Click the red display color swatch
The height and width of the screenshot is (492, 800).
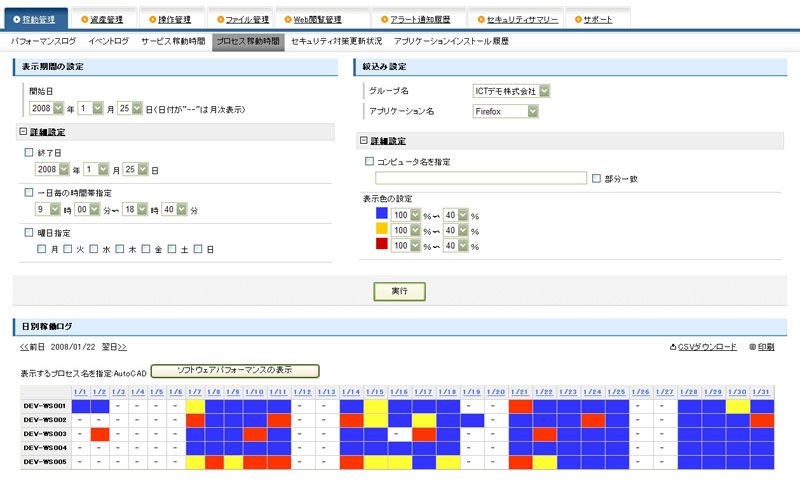(x=382, y=243)
